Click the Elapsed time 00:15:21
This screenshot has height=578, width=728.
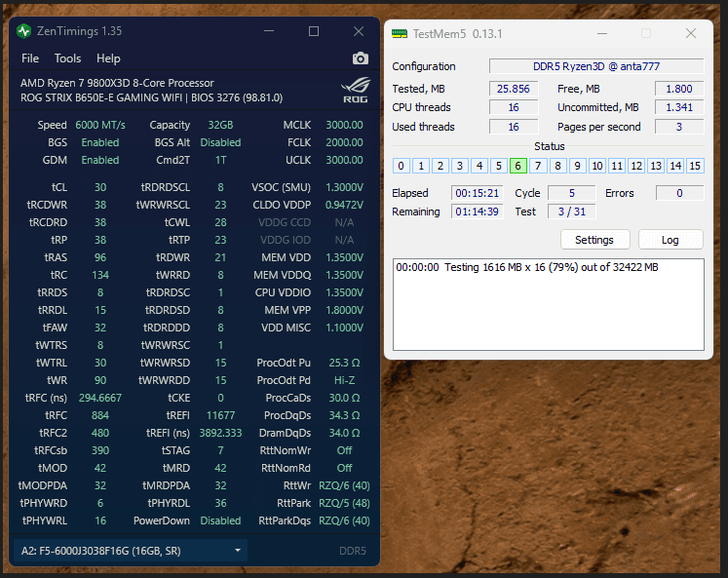click(x=478, y=193)
